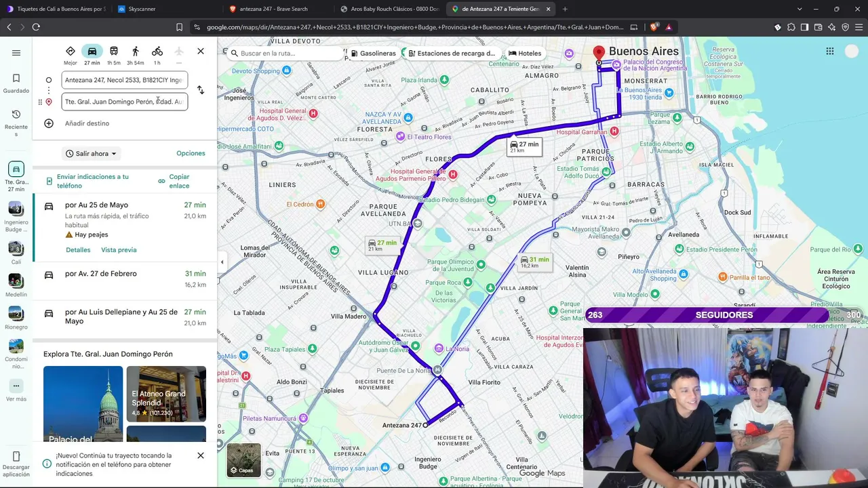Click the Brave Shields lion icon
868x488 pixels.
click(654, 27)
